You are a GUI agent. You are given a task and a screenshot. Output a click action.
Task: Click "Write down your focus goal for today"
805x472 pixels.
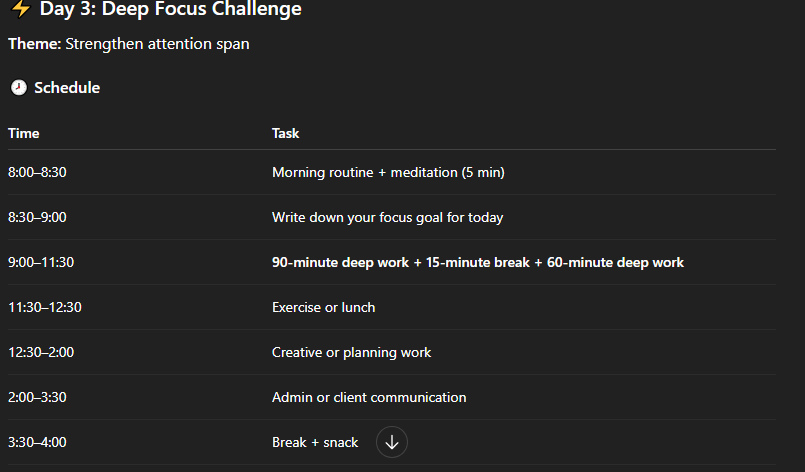click(387, 217)
